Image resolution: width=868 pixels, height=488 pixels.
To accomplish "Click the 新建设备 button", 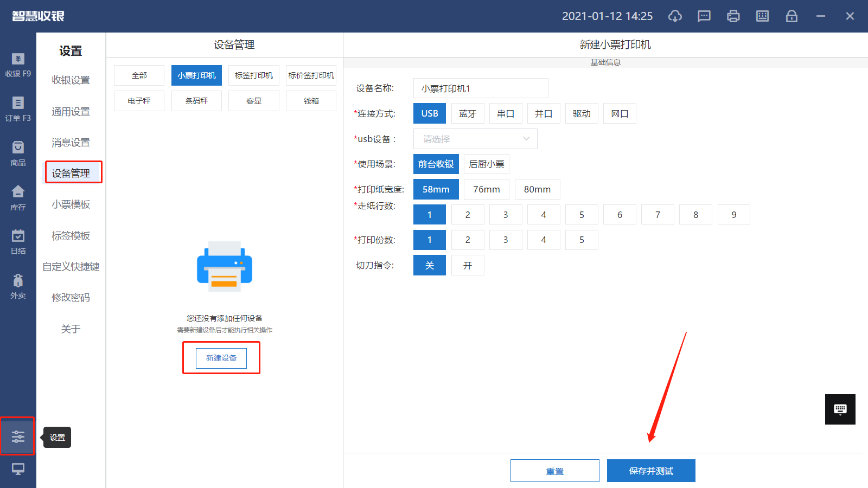I will pos(221,358).
